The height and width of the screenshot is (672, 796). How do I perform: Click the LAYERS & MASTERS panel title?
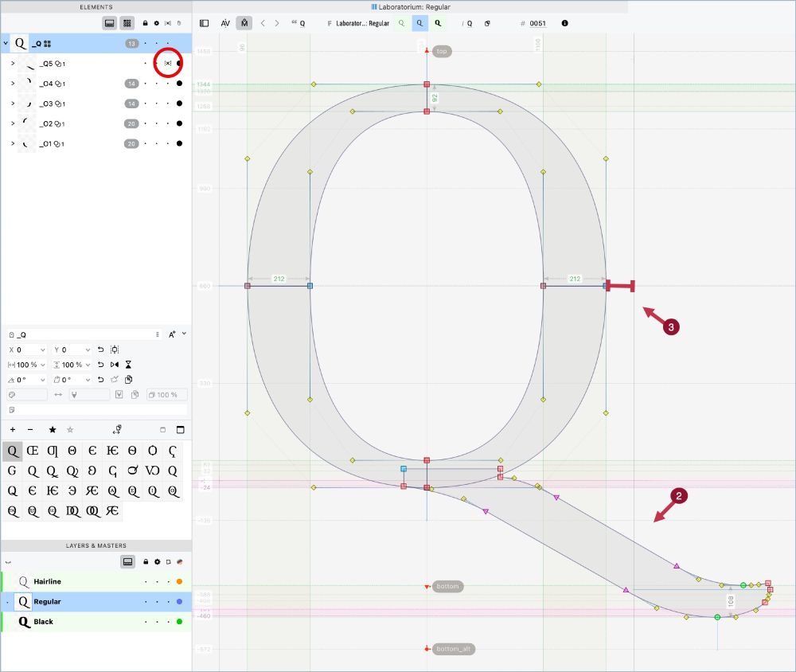click(96, 545)
